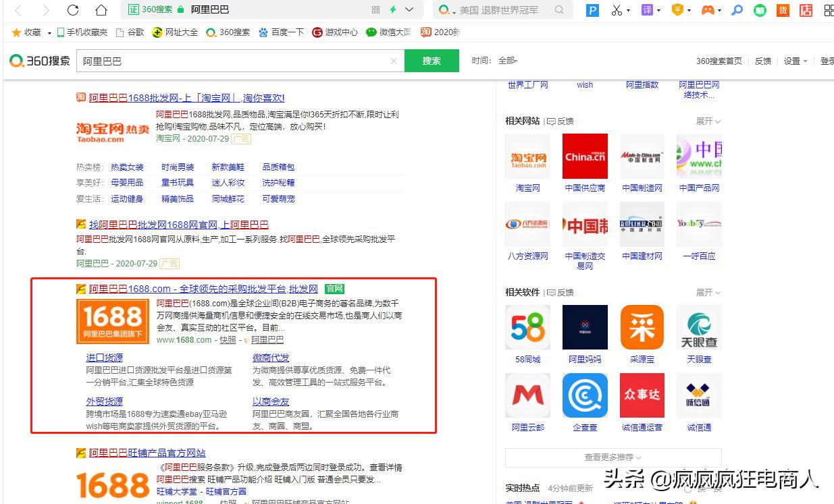
Task: Open the 手机收藏夹 bookmark
Action: pos(82,32)
